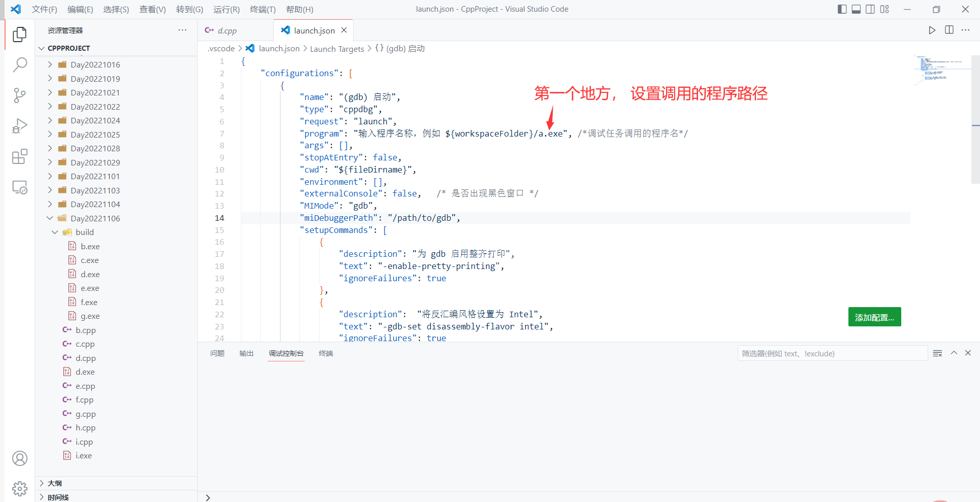Open the 选择(S) menu
The width and height of the screenshot is (980, 502).
pyautogui.click(x=116, y=9)
